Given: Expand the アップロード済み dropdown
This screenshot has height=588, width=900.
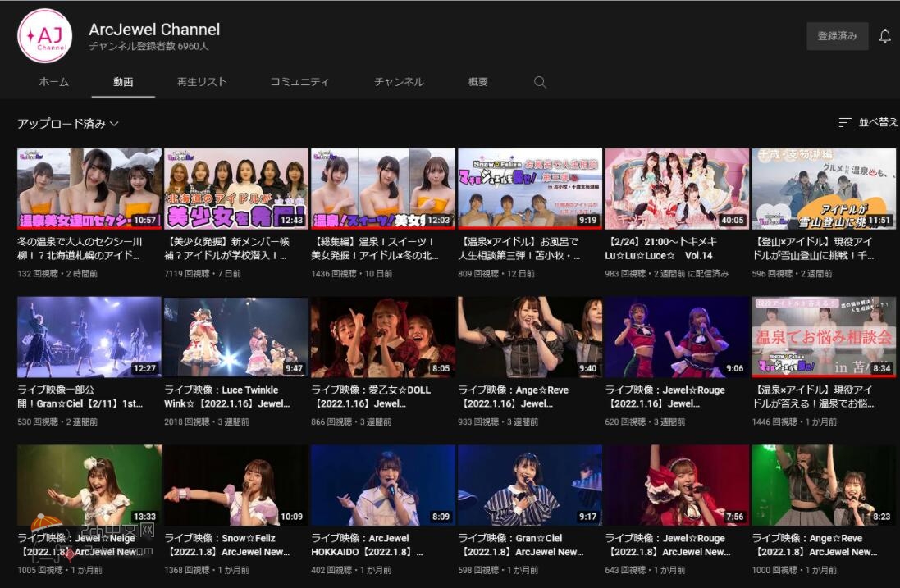Looking at the screenshot, I should [x=68, y=123].
